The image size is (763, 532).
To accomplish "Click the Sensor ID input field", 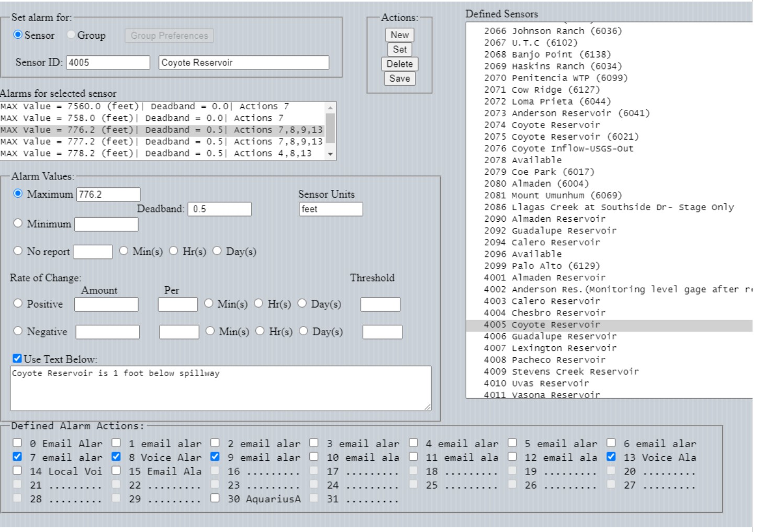I will coord(108,63).
